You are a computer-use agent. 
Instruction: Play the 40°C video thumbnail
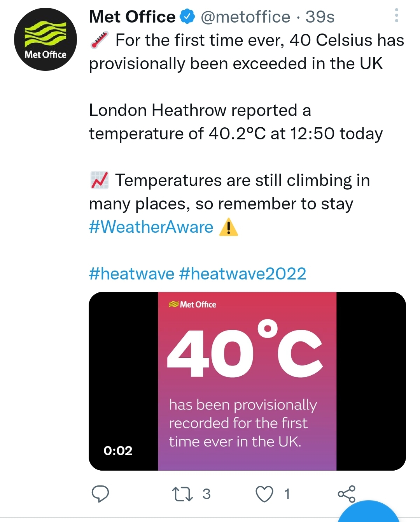247,381
